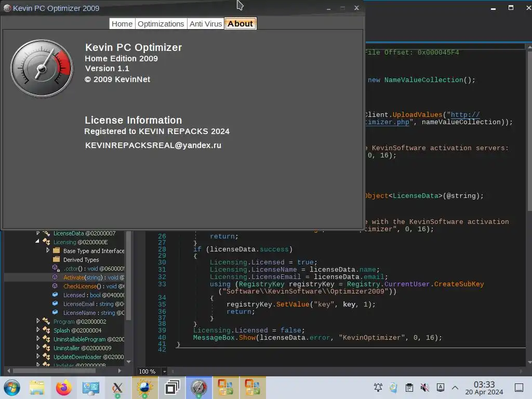
Task: Click the tree panel horizontal scrollbar
Action: pyautogui.click(x=54, y=371)
